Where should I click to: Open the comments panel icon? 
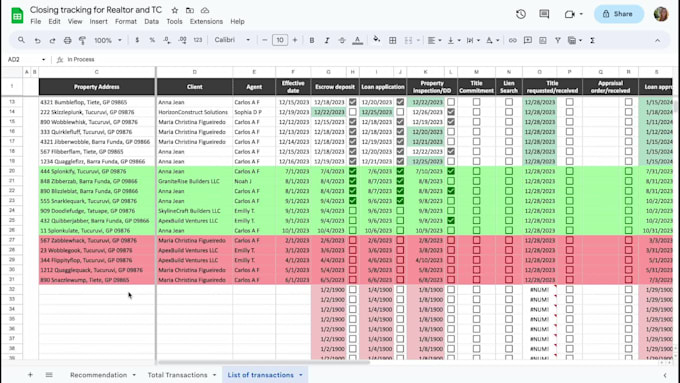[x=544, y=14]
